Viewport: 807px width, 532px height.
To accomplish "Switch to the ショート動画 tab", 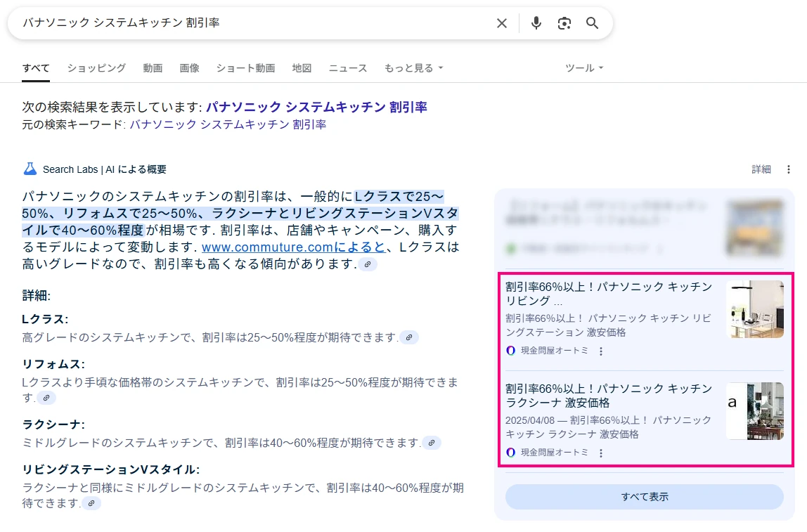I will [245, 68].
